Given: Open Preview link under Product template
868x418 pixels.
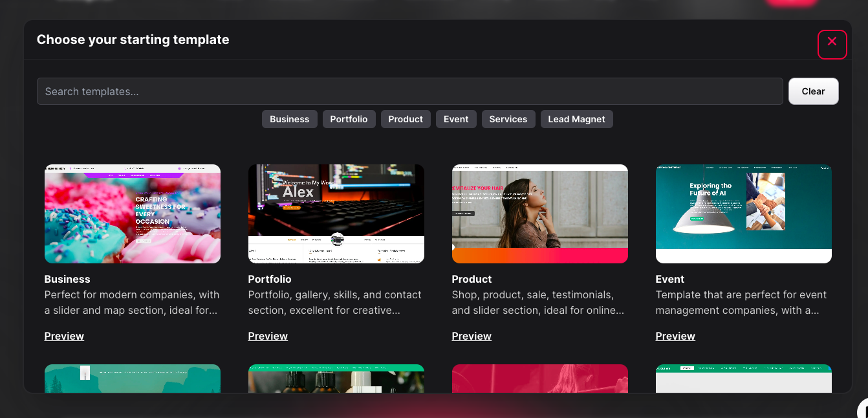Looking at the screenshot, I should [472, 336].
